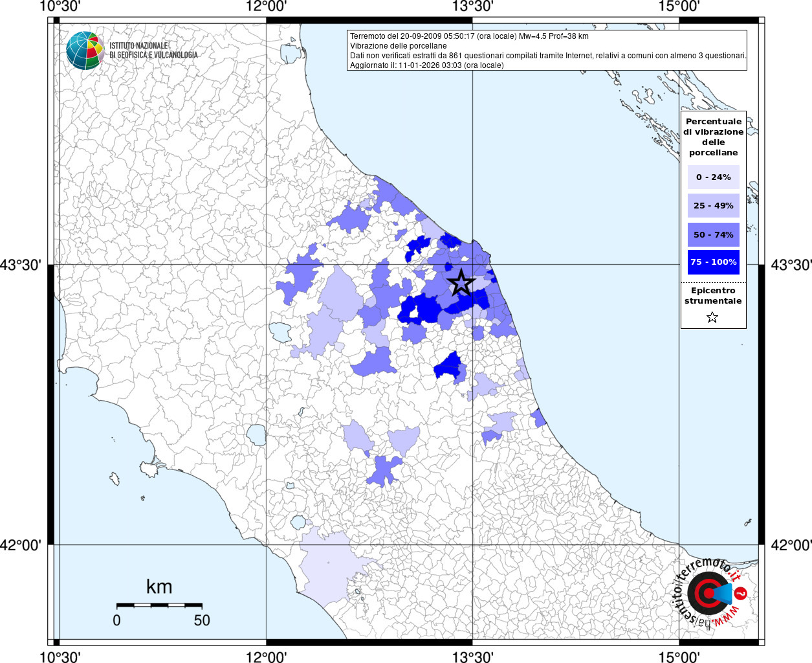The image size is (812, 663).
Task: Click the star symbol in the legend
Action: 712,317
